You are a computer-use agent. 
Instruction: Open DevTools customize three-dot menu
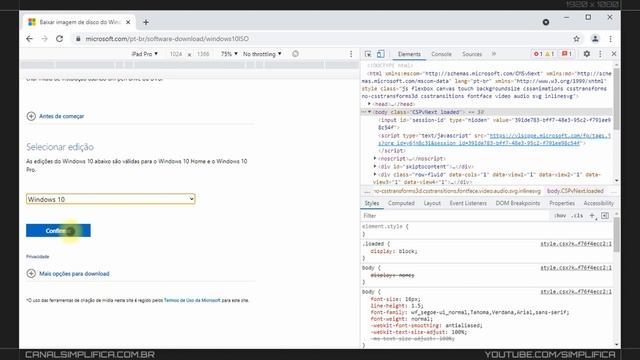click(x=600, y=54)
